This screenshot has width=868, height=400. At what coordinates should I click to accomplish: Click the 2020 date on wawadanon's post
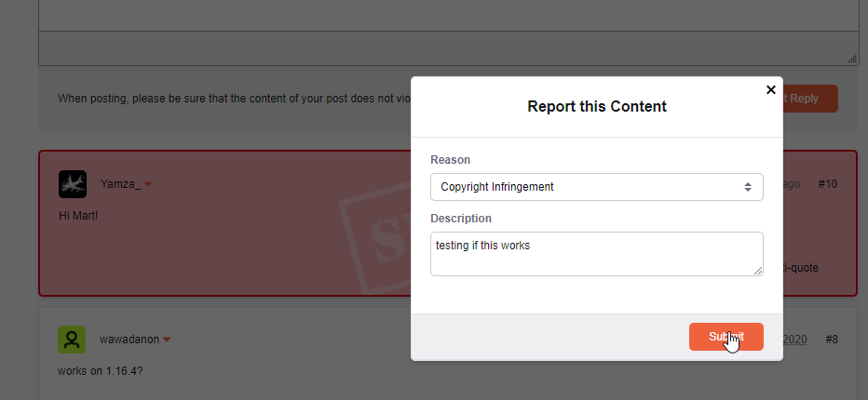[x=795, y=340]
